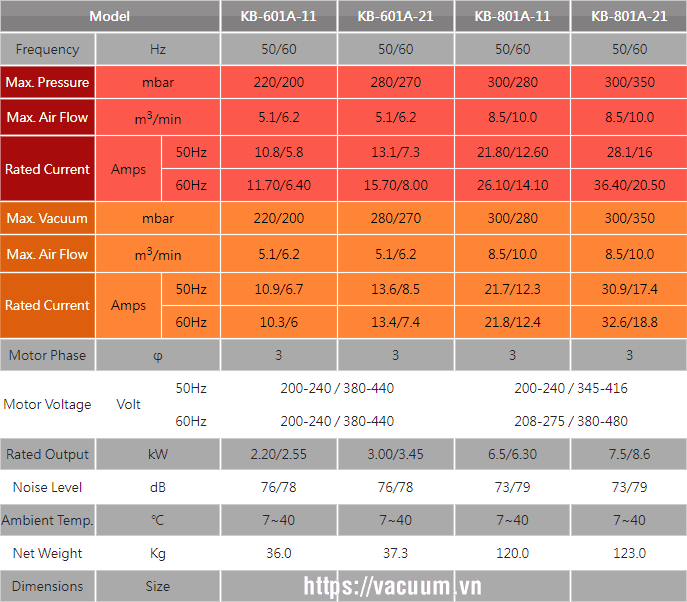Click the KB-801A-11 model header
The height and width of the screenshot is (602, 687).
[512, 16]
